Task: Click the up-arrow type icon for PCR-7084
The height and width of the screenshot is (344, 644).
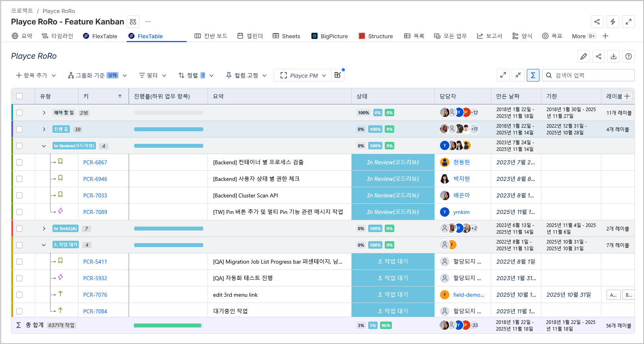Action: point(60,311)
